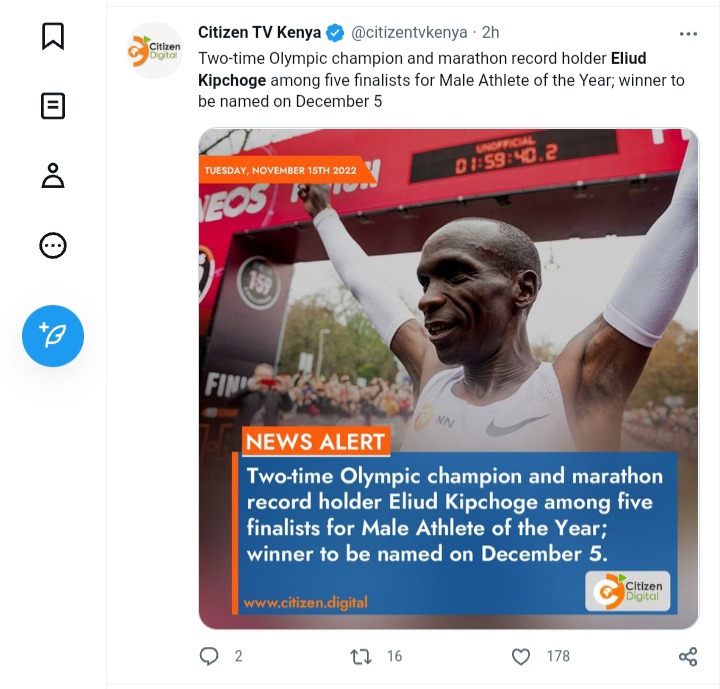Open Citizen TV Kenya account name
720x689 pixels.
[x=259, y=32]
